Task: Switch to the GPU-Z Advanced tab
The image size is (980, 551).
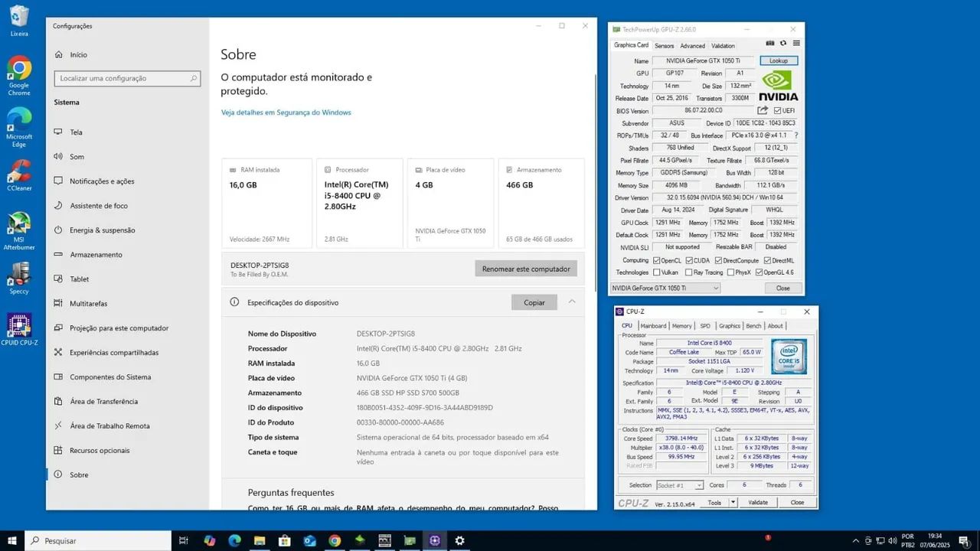Action: [x=693, y=46]
